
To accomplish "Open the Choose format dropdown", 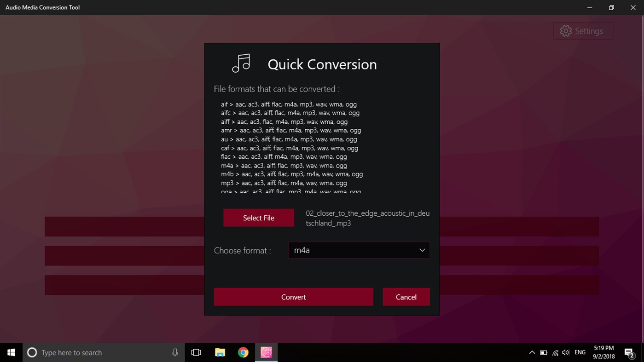I will point(359,250).
